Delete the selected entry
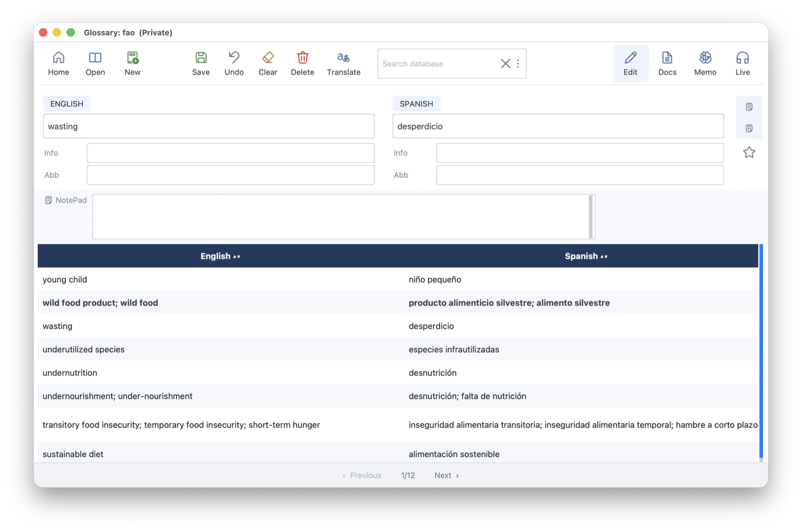The width and height of the screenshot is (802, 532). (x=303, y=63)
